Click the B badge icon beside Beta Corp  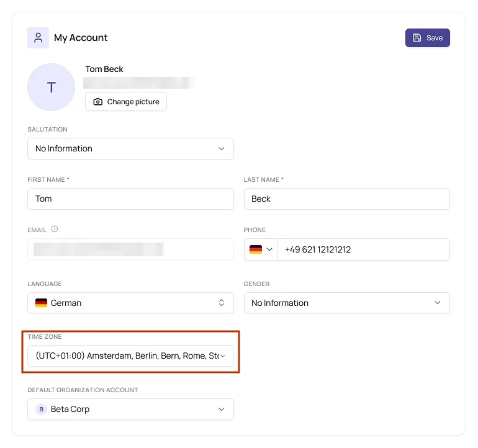coord(41,410)
